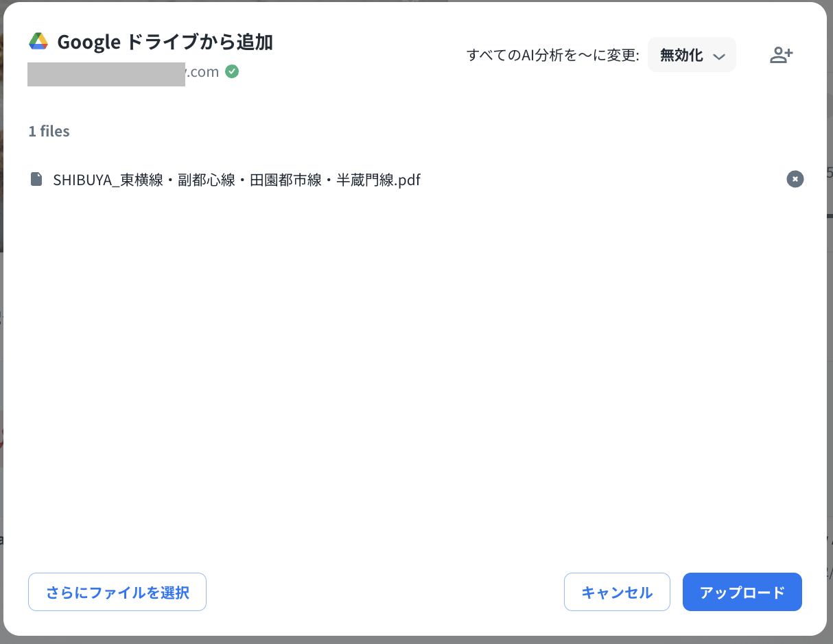
Task: Click the ".com" end of the account email
Action: (x=203, y=72)
